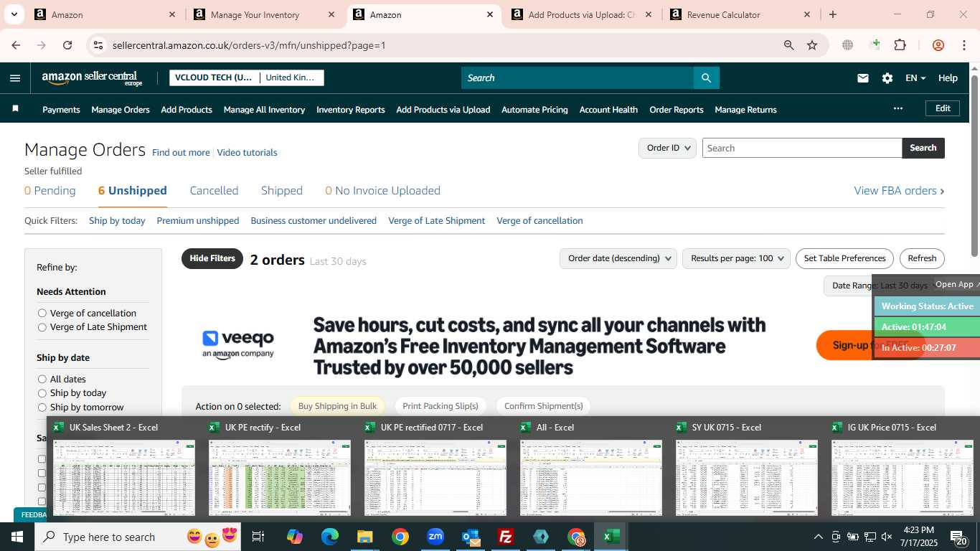Open the United Kingdom marketplace selector
The image size is (980, 551).
tap(291, 77)
